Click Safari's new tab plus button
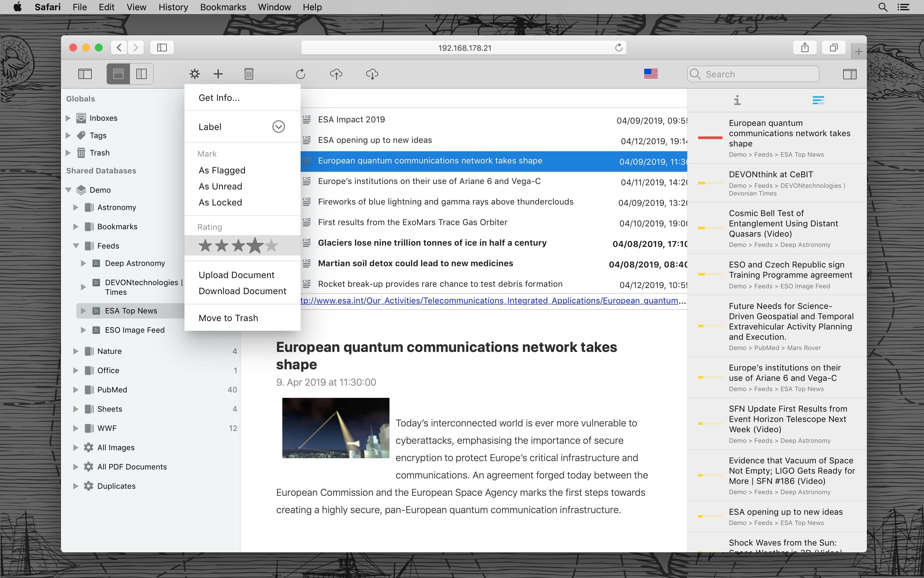 click(858, 52)
